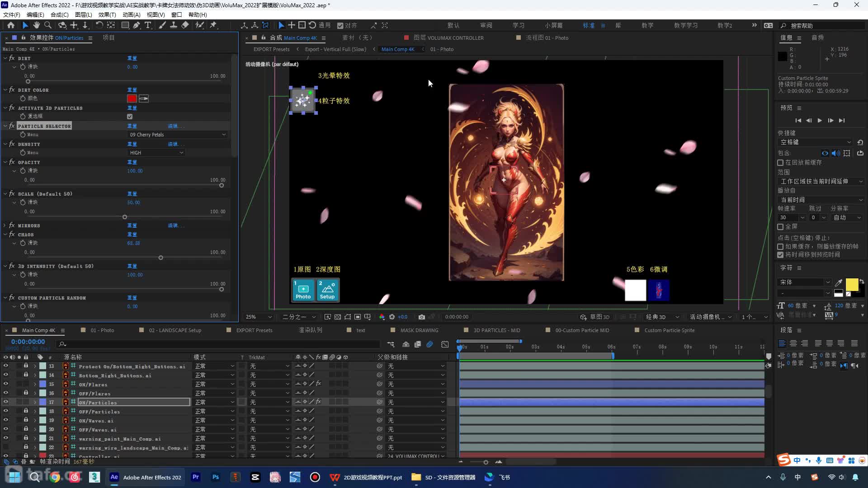This screenshot has height=488, width=868.
Task: Toggle the motion blur enable icon in timeline
Action: pos(429,344)
